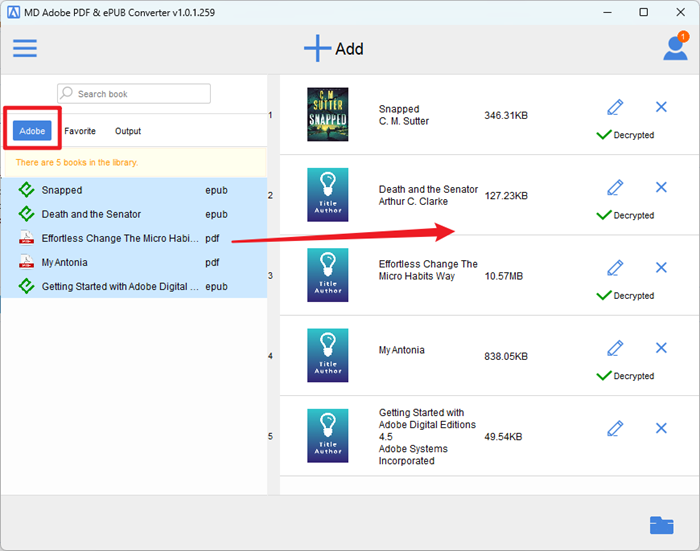Click PDF icon beside Effortless Change
The height and width of the screenshot is (551, 700).
[26, 238]
